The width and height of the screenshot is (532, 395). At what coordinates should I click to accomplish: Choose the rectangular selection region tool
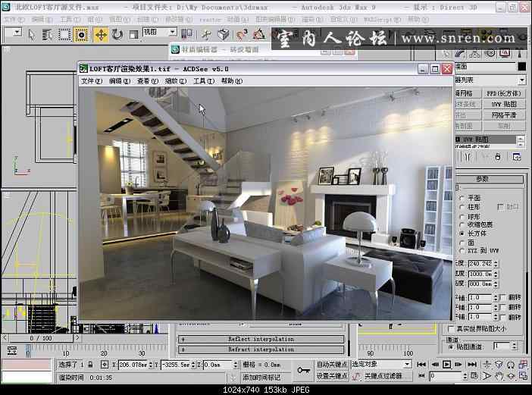[x=64, y=35]
